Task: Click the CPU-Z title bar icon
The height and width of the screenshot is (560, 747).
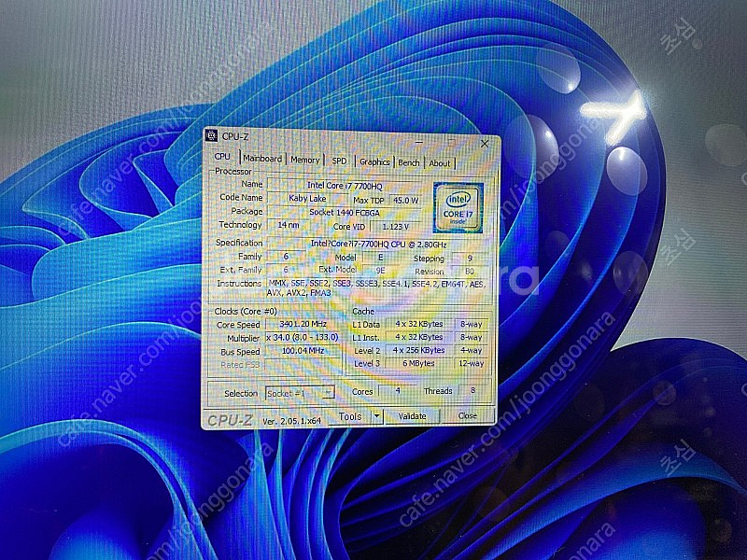Action: 211,135
